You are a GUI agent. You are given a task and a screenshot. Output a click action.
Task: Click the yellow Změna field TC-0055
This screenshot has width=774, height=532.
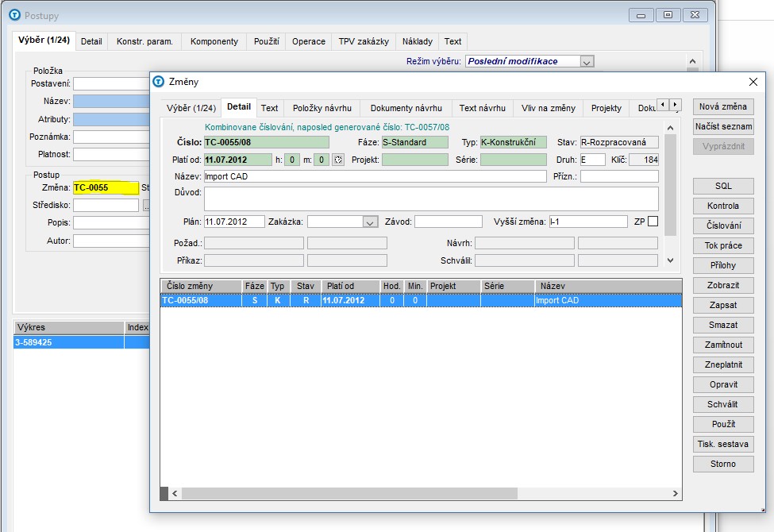tap(106, 187)
